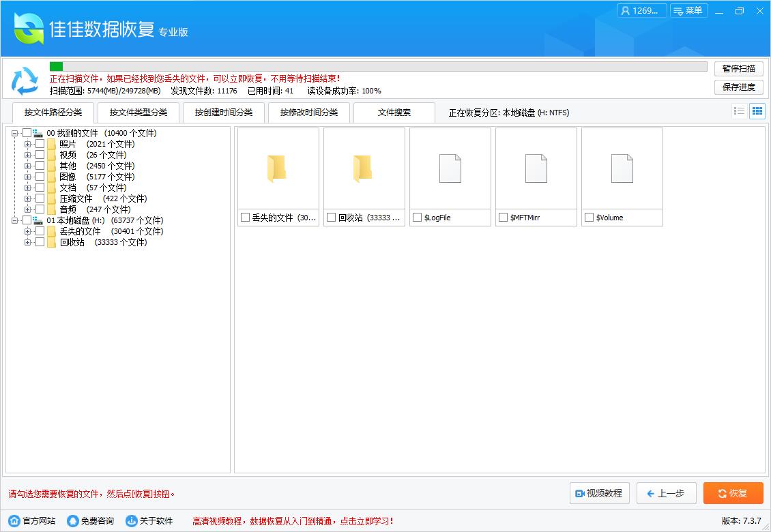
Task: Expand the 丢失的文件 (30401) tree node
Action: (x=27, y=232)
